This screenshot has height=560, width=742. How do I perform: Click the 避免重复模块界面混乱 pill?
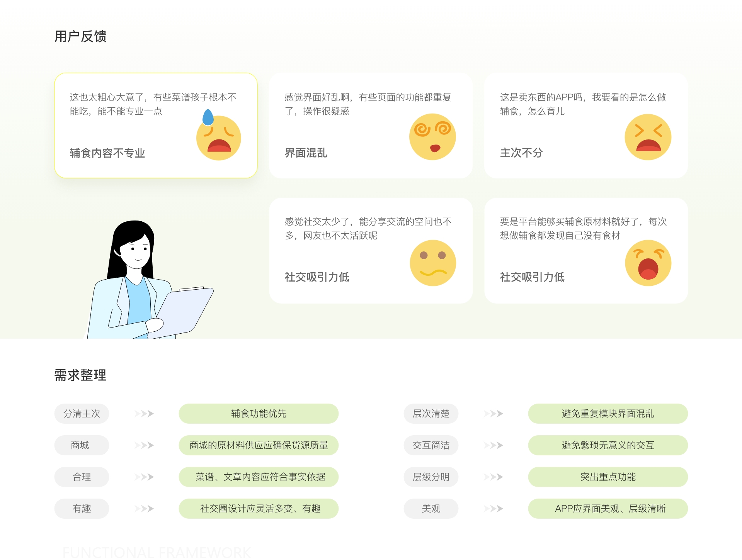pyautogui.click(x=608, y=414)
